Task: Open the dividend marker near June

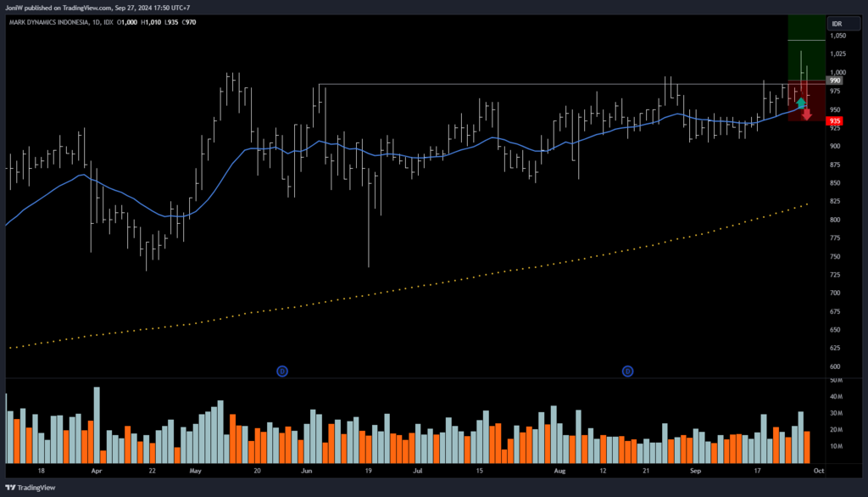Action: point(282,371)
